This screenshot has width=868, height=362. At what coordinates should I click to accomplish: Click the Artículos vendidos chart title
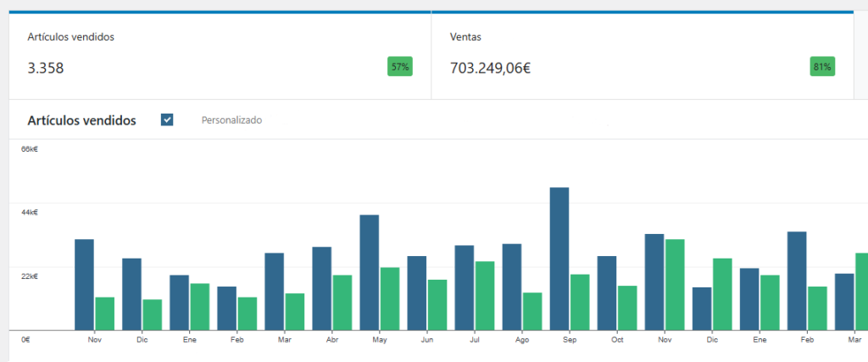click(x=81, y=120)
